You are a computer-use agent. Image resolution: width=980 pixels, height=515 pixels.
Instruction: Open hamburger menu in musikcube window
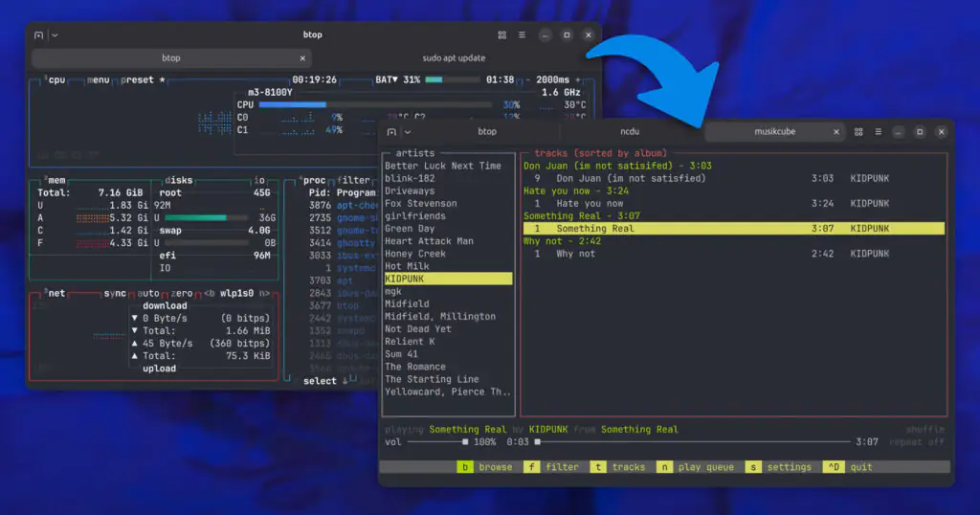(878, 131)
